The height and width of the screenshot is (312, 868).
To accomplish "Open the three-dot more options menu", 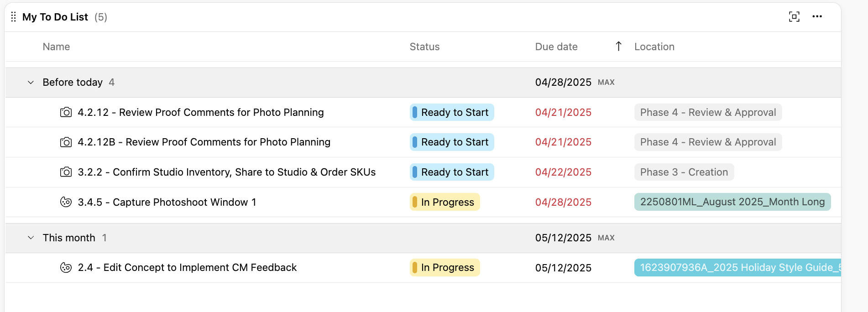I will click(x=817, y=17).
